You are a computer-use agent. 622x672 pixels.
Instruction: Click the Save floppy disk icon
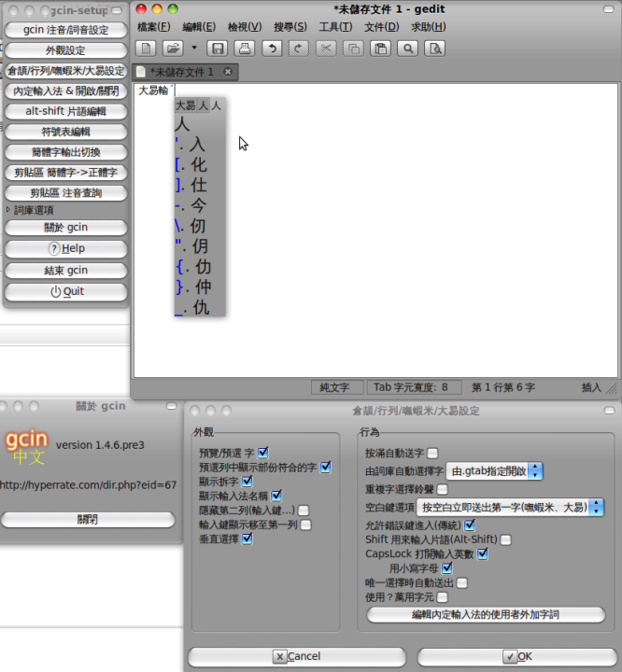(218, 48)
